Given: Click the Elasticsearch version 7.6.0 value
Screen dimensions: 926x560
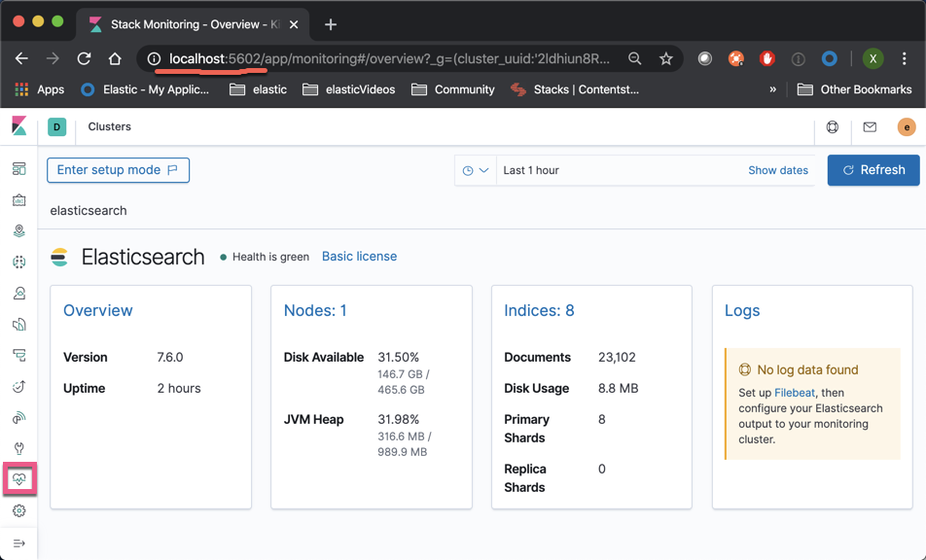Looking at the screenshot, I should tap(170, 358).
